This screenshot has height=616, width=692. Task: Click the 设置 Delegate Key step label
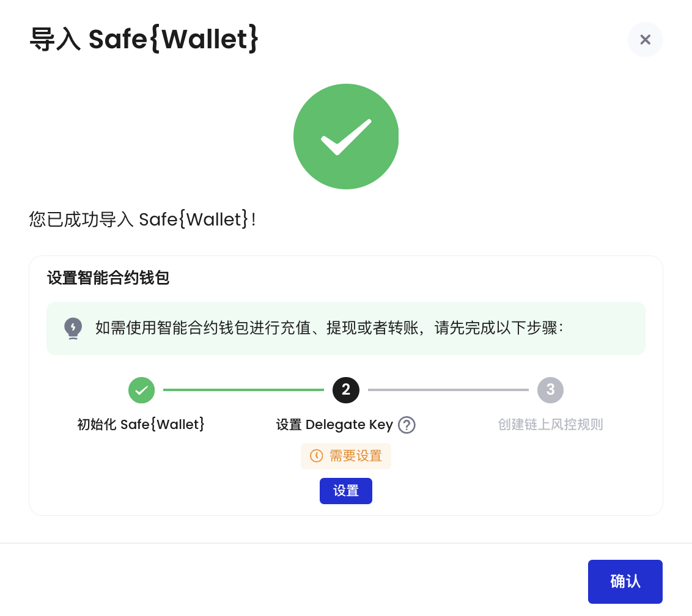(334, 425)
